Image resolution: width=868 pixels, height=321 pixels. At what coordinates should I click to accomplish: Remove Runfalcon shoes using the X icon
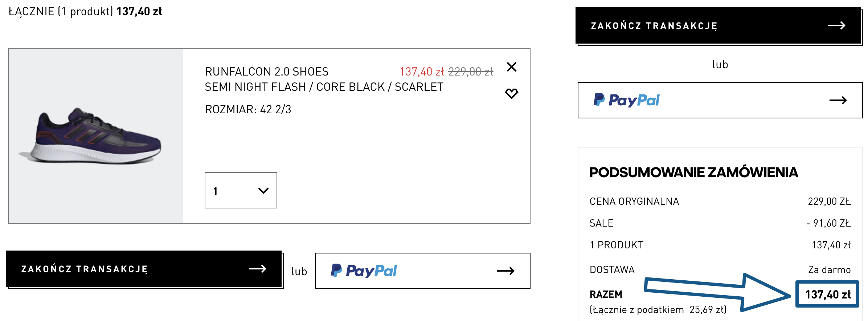[511, 67]
